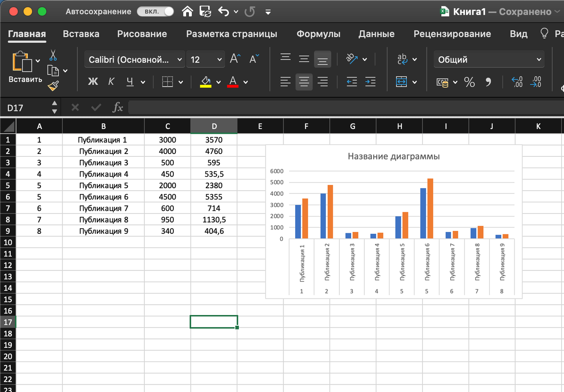Open Разметка страницы tab

tap(232, 34)
